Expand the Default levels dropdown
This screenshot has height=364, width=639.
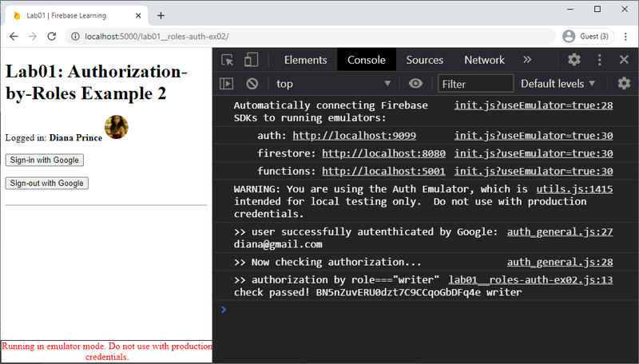(x=558, y=84)
